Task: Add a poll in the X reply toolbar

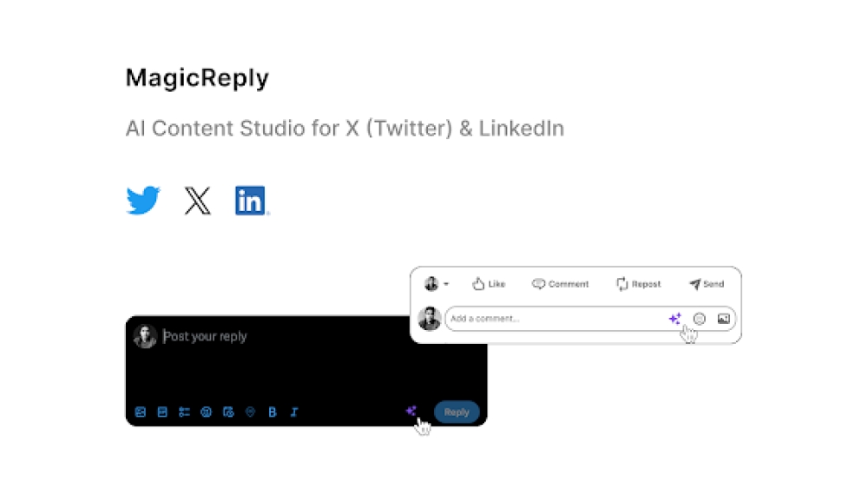Action: (184, 412)
